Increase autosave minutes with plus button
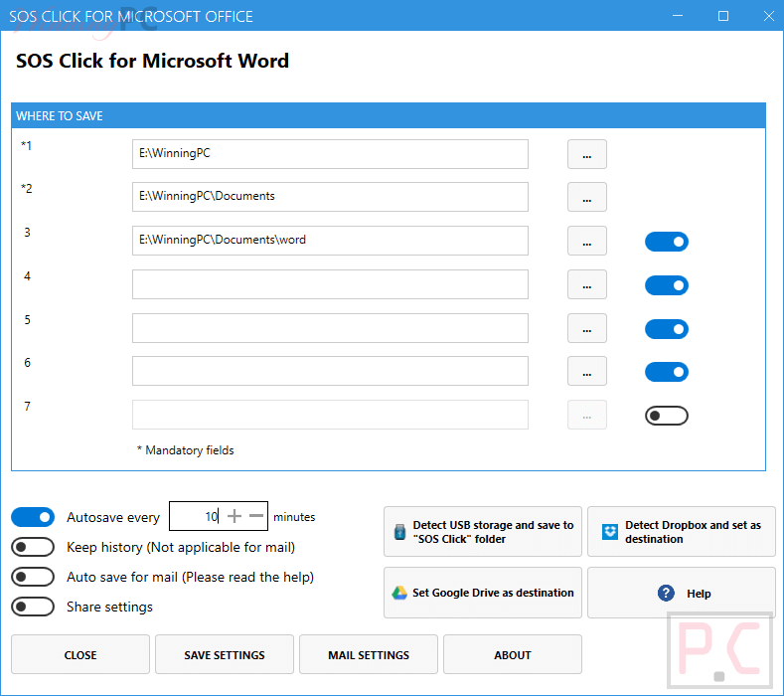Viewport: 784px width, 696px height. tap(234, 516)
